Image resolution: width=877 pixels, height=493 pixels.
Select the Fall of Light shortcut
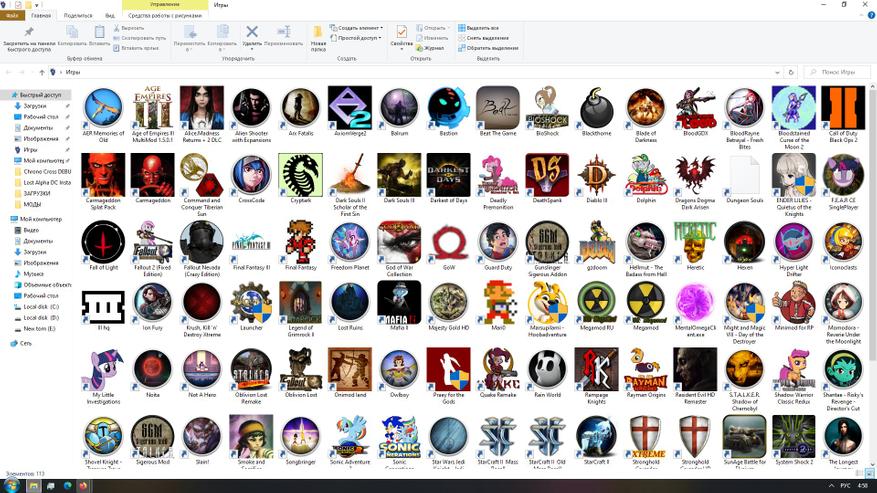pos(103,242)
